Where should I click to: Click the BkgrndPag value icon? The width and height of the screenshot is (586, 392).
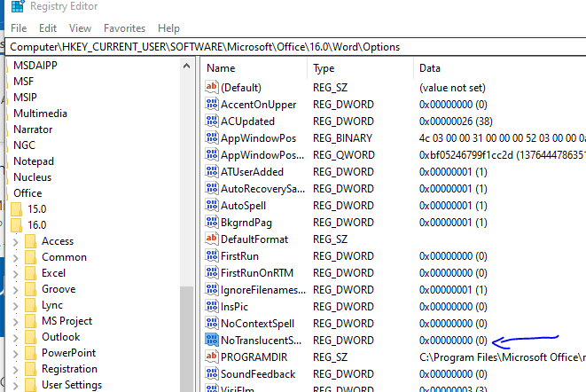pos(212,222)
